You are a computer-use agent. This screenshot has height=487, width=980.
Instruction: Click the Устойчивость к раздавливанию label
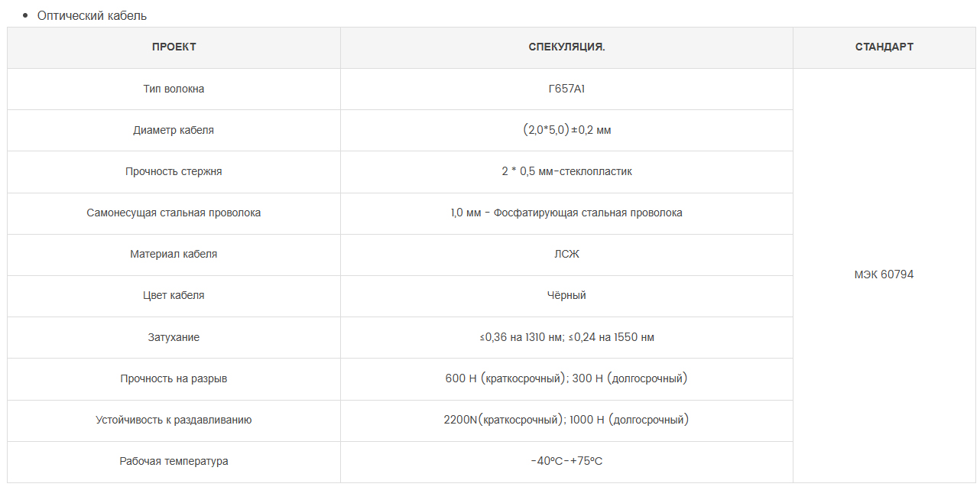174,420
